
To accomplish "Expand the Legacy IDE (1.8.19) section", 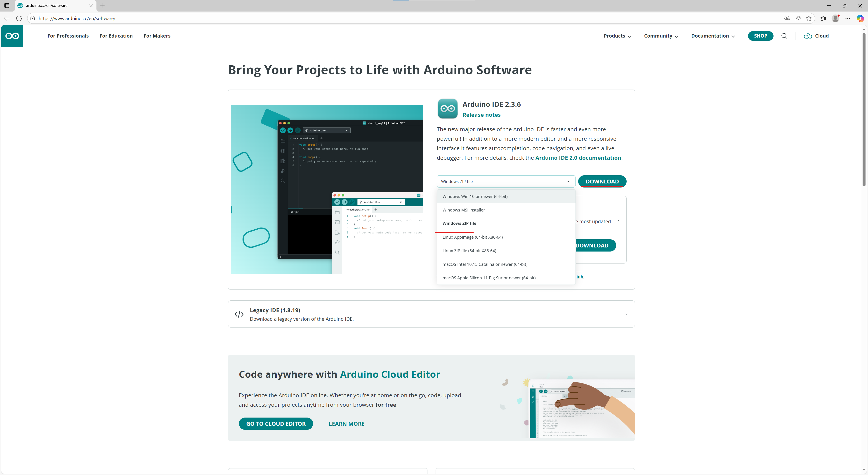I will click(x=626, y=314).
